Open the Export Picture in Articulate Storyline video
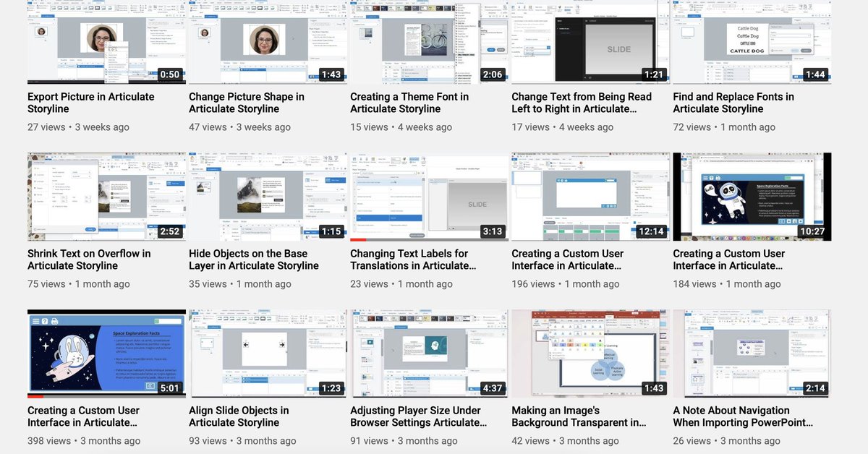This screenshot has width=868, height=454. pyautogui.click(x=106, y=41)
